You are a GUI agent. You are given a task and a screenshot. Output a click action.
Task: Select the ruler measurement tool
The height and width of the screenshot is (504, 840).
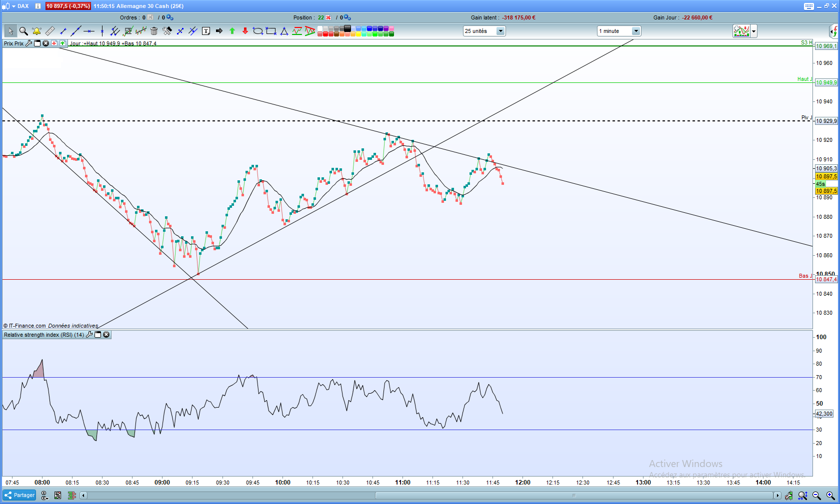pos(49,31)
